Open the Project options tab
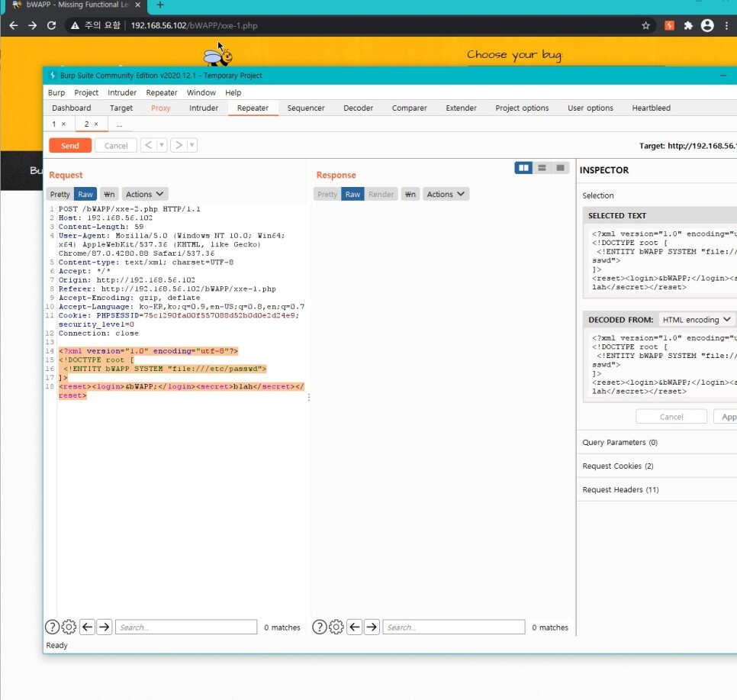Image resolution: width=737 pixels, height=700 pixels. (522, 108)
